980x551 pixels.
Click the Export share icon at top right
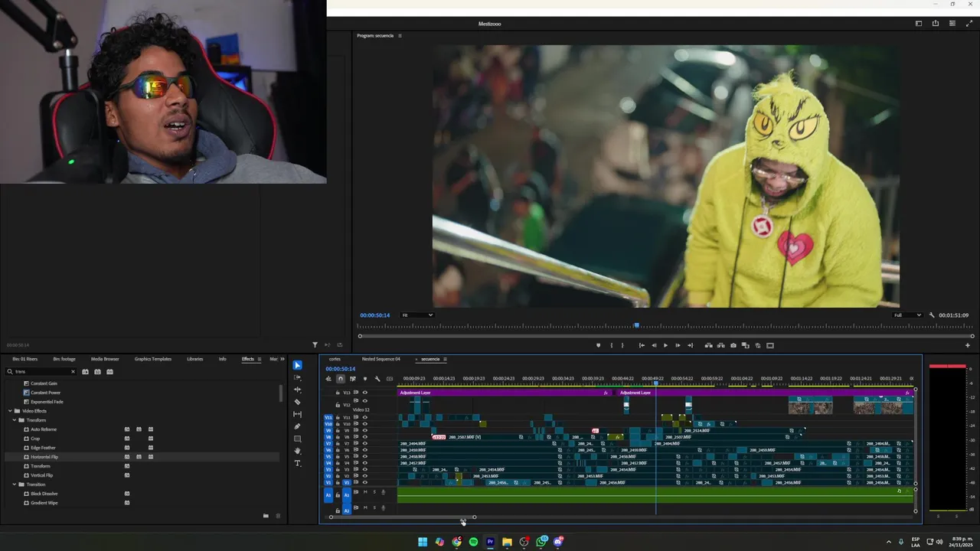coord(935,24)
